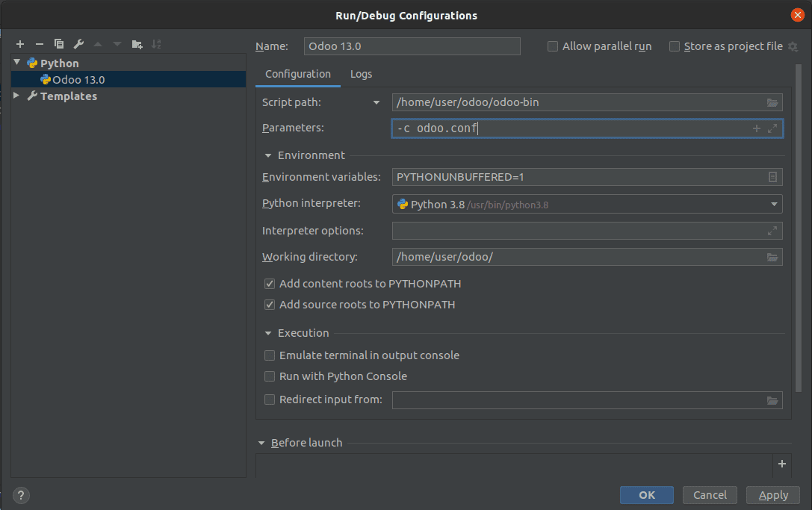Move configuration down arrow
This screenshot has width=812, height=510.
[117, 45]
